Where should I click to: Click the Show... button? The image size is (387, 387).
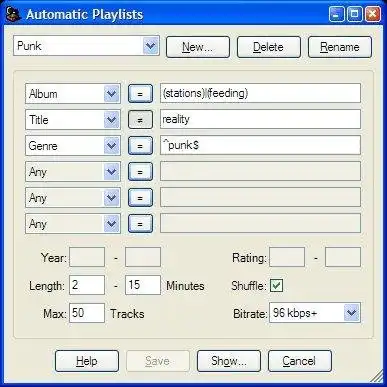tap(229, 361)
